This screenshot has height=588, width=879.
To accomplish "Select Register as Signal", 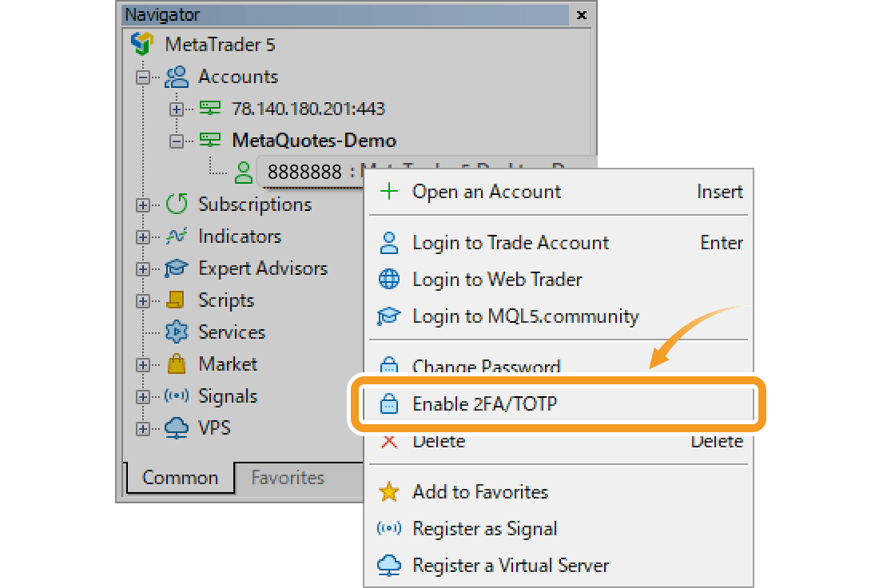I will (559, 528).
